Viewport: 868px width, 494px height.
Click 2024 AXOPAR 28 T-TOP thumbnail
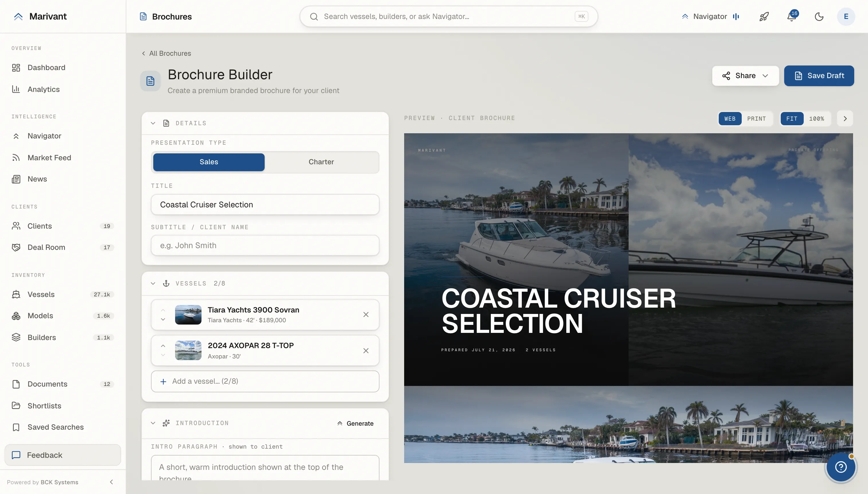[x=188, y=350]
